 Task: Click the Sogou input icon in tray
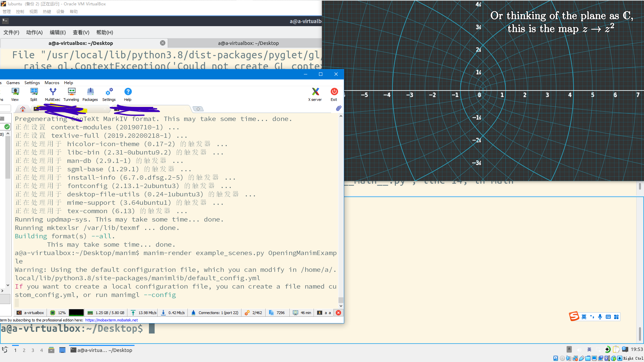coord(574,317)
